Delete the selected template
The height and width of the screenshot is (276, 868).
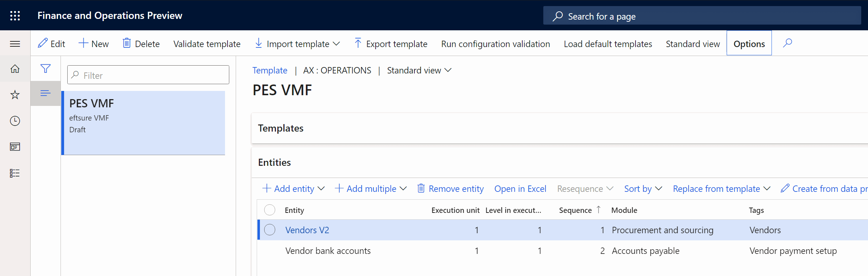[x=141, y=44]
